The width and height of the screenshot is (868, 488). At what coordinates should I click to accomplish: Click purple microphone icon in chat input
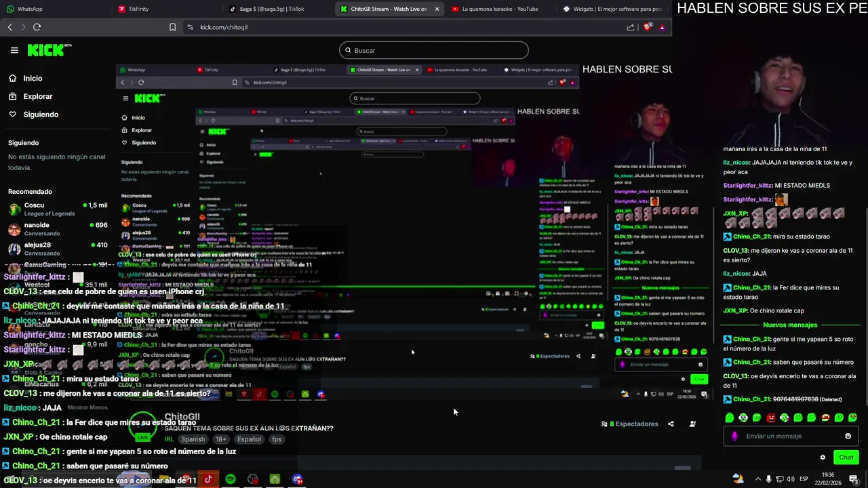734,436
